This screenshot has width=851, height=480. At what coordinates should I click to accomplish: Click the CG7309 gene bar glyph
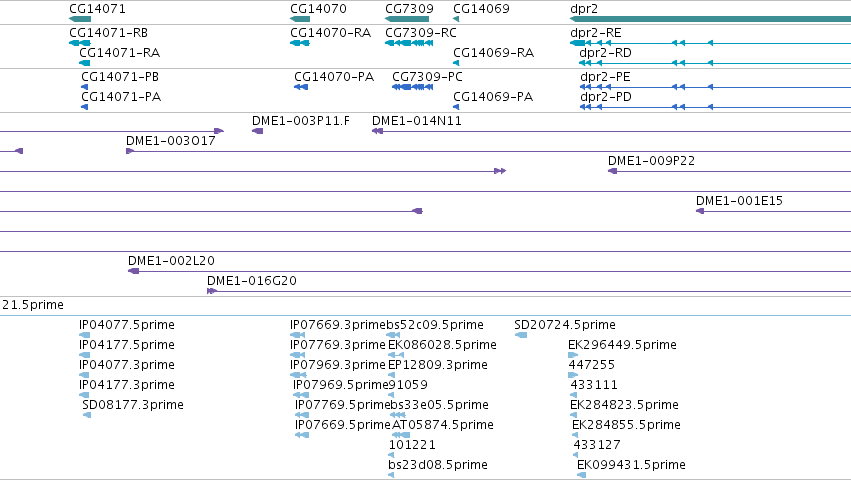407,19
